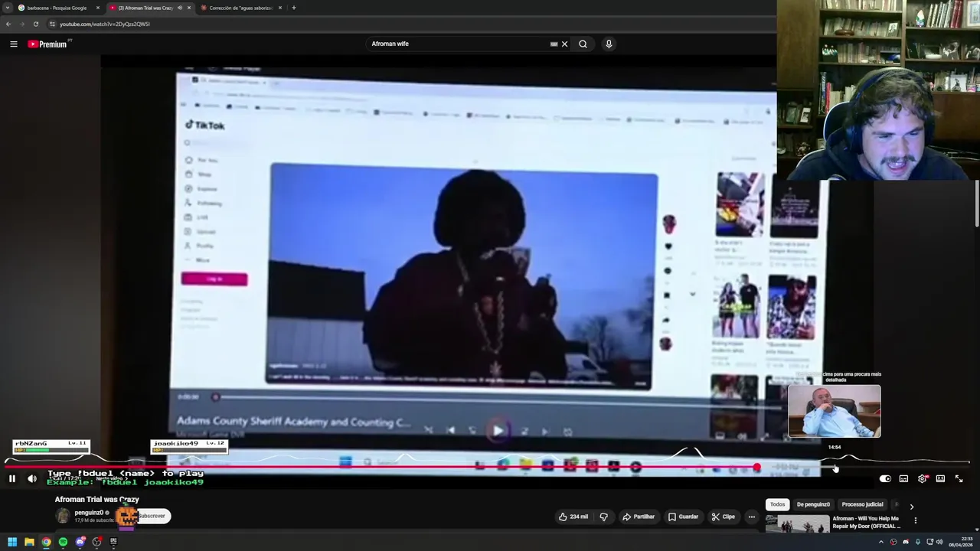The height and width of the screenshot is (551, 980).
Task: Save the video with Guardar
Action: click(683, 517)
